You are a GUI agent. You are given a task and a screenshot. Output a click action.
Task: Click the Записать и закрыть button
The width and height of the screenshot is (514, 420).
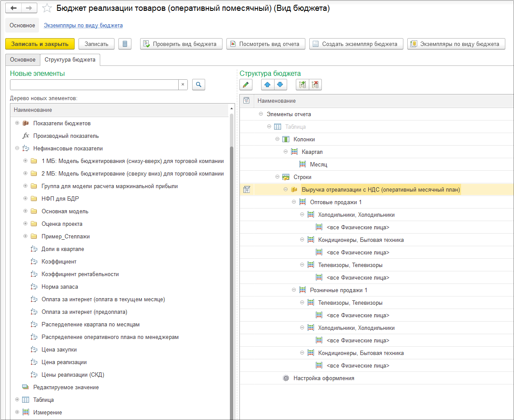(x=40, y=44)
